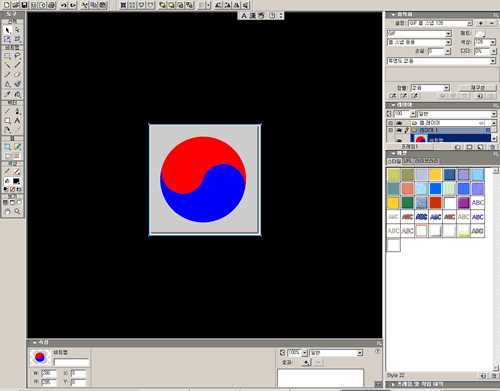This screenshot has height=391, width=500.
Task: Select the Rubber Stamp tool
Action: tap(17, 84)
